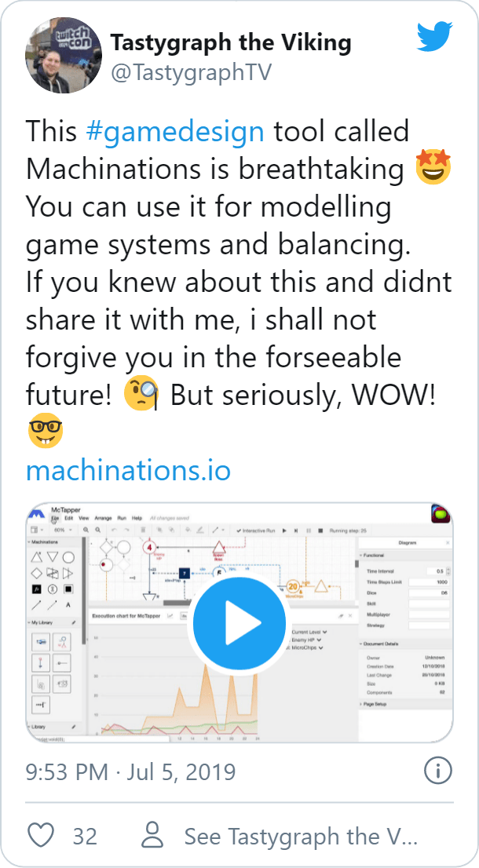The height and width of the screenshot is (868, 479).
Task: Click the zoom-in magnifier in editor toolbar
Action: tap(85, 531)
